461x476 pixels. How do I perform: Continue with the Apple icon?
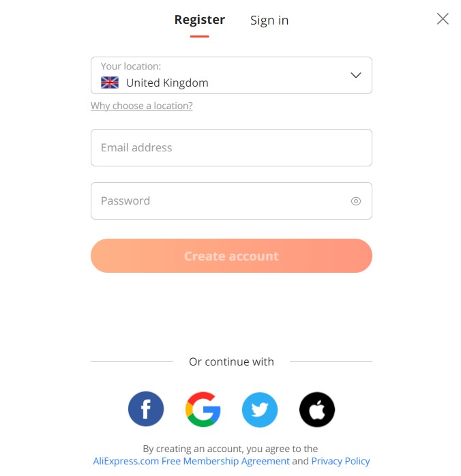[x=317, y=410]
